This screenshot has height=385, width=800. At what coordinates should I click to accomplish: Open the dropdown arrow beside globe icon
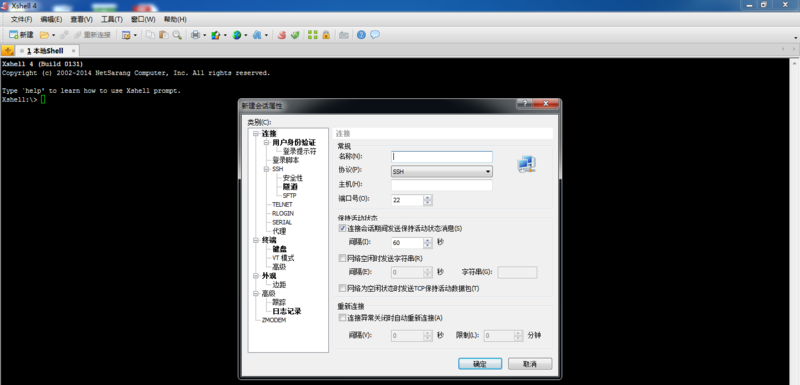tap(245, 35)
